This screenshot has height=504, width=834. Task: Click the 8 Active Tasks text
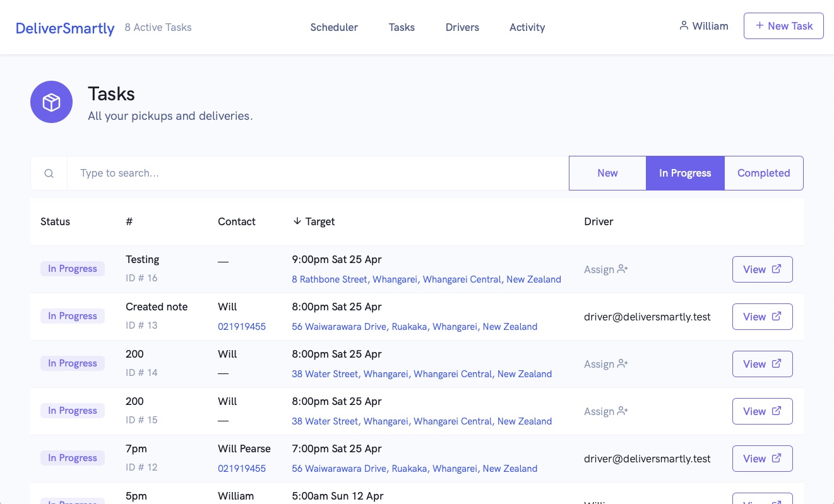tap(158, 27)
